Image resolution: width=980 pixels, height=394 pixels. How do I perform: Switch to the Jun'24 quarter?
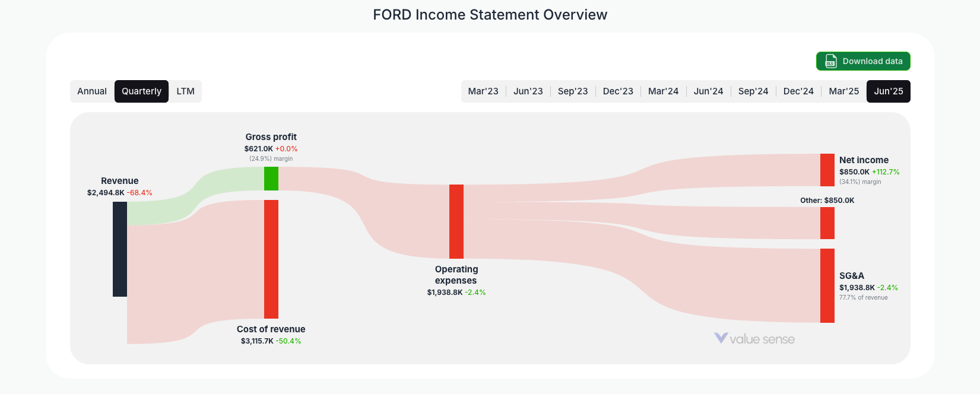708,91
